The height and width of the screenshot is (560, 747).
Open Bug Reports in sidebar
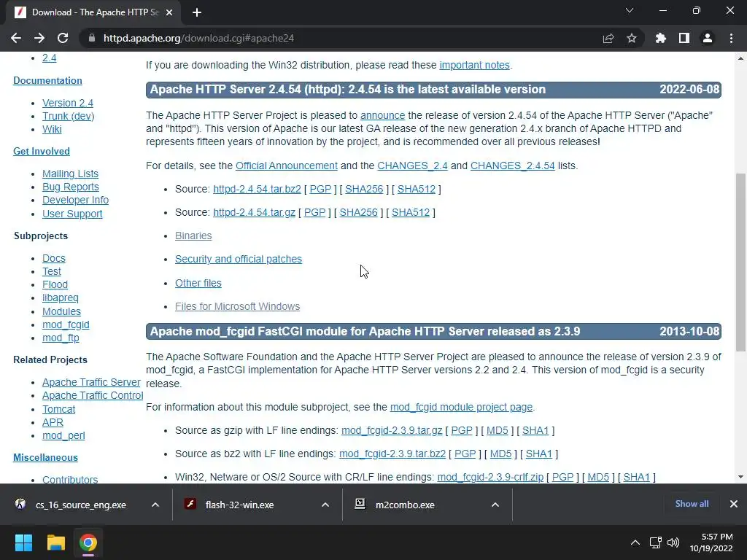pyautogui.click(x=71, y=187)
